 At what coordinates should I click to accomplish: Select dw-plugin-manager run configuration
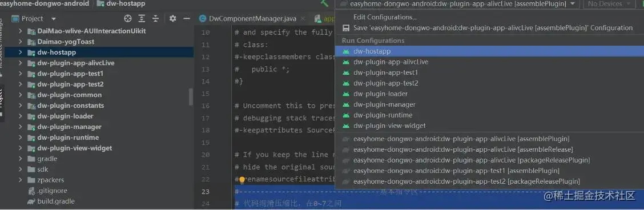[x=489, y=104]
